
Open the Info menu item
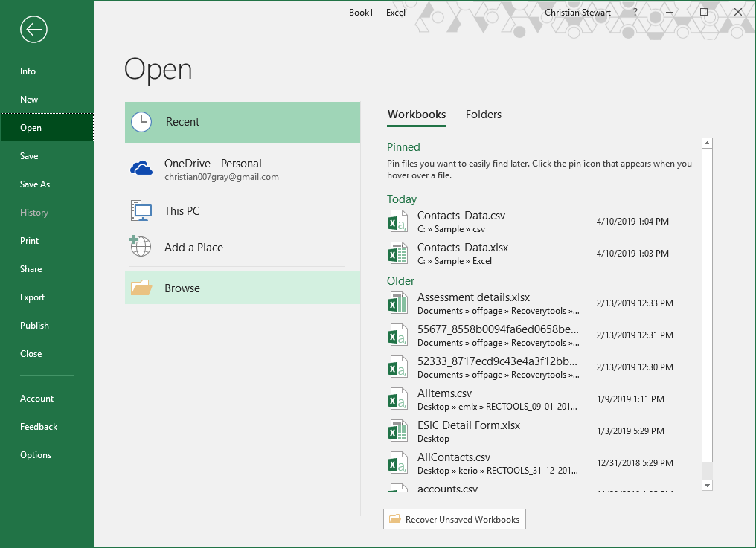coord(47,71)
